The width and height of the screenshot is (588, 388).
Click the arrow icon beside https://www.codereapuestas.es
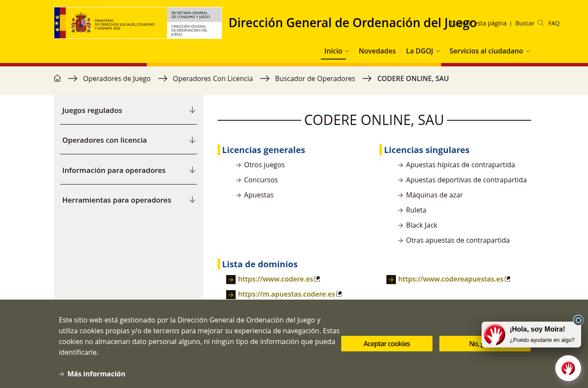tap(391, 280)
